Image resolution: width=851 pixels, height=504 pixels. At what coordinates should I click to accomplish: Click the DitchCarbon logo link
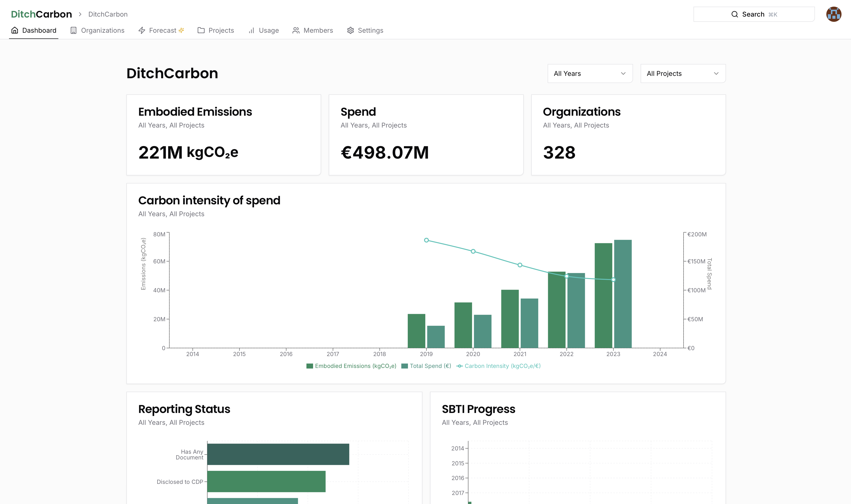tap(42, 14)
